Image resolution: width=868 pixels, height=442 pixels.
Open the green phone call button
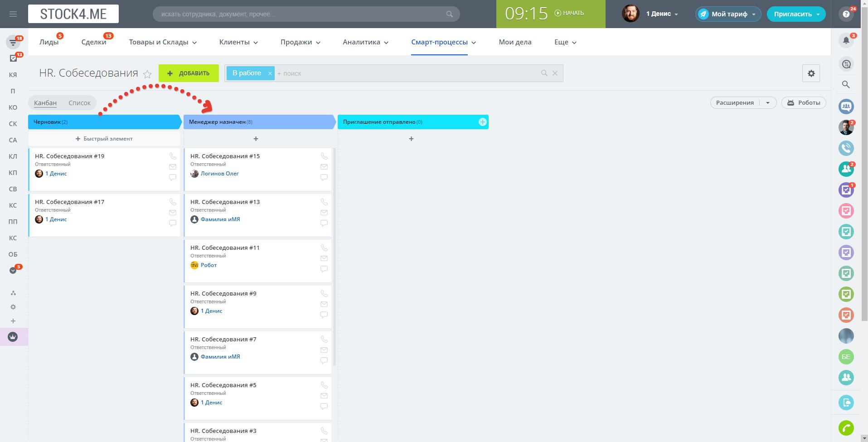pyautogui.click(x=846, y=428)
